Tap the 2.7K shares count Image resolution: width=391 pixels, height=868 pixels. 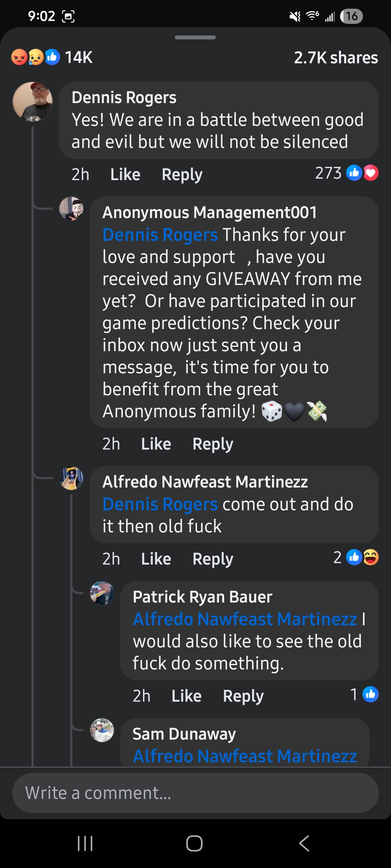coord(336,58)
